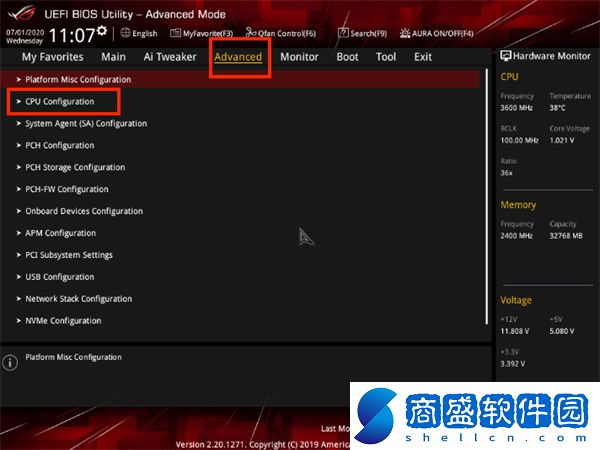
Task: Click the Search question mark icon
Action: coord(343,33)
